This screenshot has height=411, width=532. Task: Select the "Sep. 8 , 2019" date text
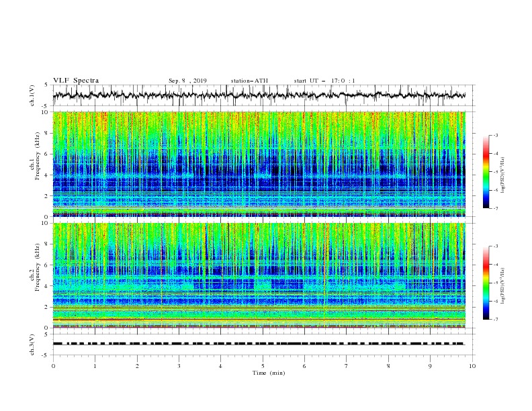(x=187, y=81)
